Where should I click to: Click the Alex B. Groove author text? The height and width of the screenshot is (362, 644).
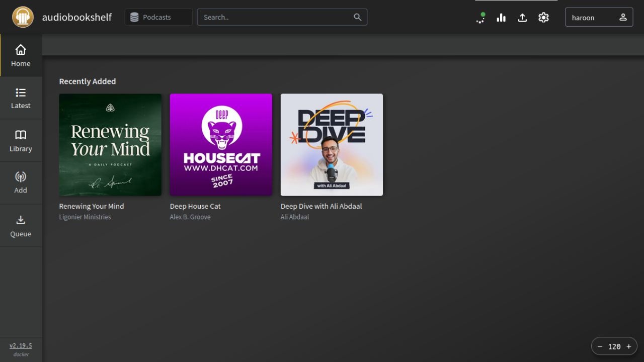[190, 217]
